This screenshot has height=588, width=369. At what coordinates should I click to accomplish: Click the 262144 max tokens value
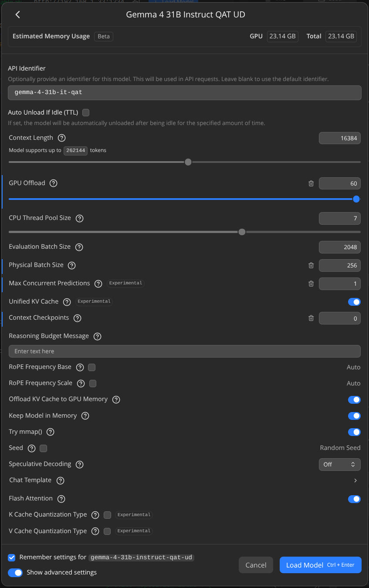click(x=76, y=151)
